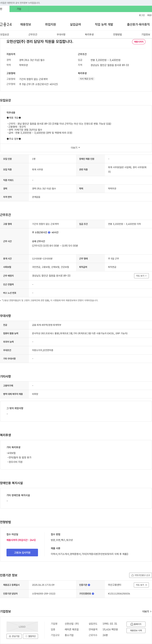Image resolution: width=152 pixels, height=644 pixels.
Task: Click the 주 소정근로시간 help icon
Action: coord(49,232)
